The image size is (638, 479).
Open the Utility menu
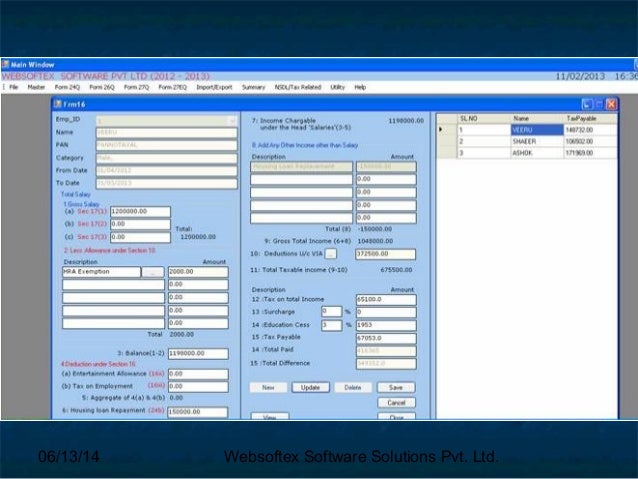337,87
